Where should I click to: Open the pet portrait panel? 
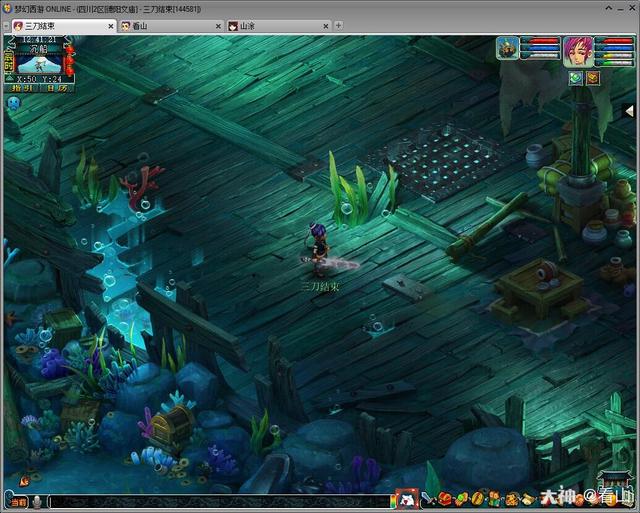(507, 48)
